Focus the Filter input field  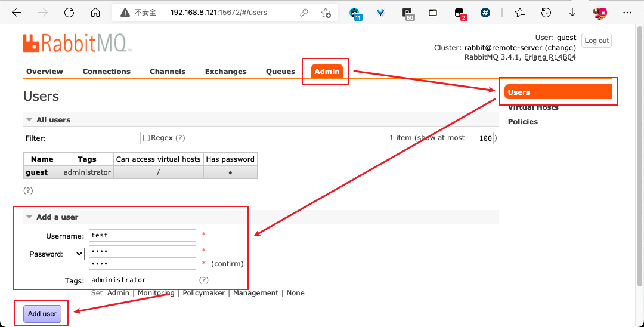(95, 138)
